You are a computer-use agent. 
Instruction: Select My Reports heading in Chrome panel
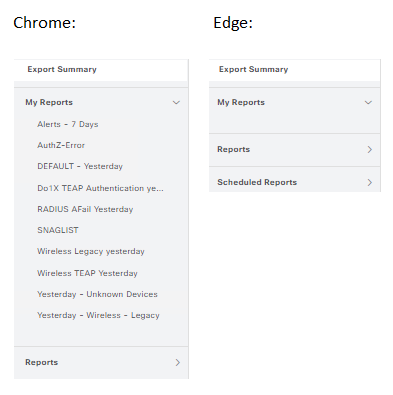click(x=49, y=102)
